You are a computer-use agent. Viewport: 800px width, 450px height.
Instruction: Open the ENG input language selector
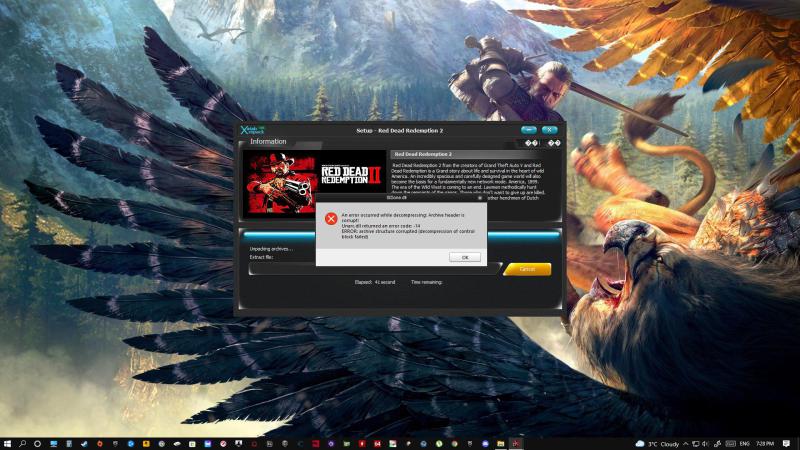click(744, 442)
